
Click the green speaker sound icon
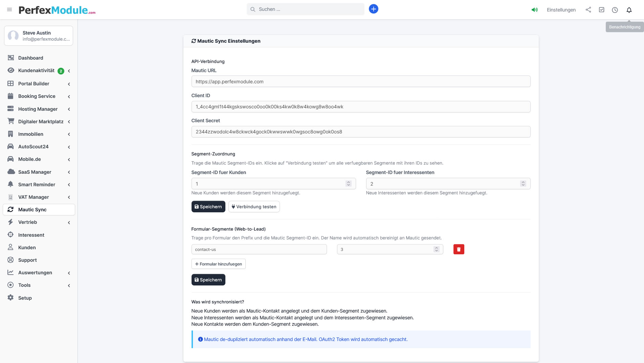pyautogui.click(x=534, y=10)
